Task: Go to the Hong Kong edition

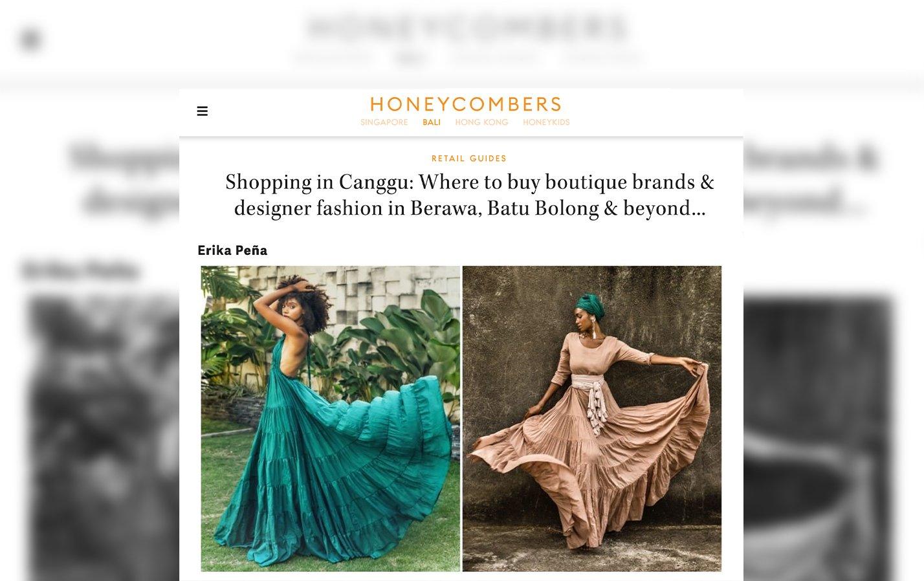Action: [481, 122]
